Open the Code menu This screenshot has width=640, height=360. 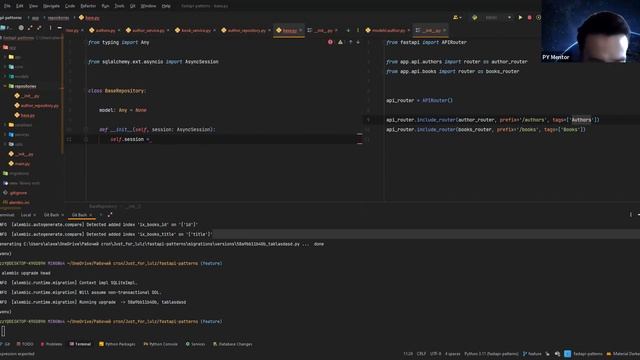70,6
